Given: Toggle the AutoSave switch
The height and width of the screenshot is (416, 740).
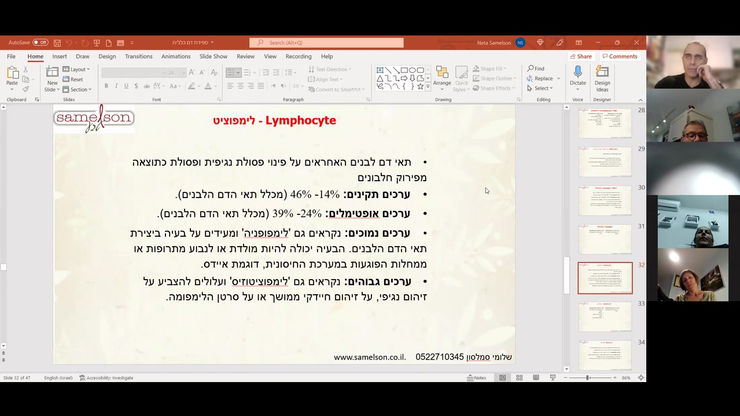Looking at the screenshot, I should (x=41, y=42).
